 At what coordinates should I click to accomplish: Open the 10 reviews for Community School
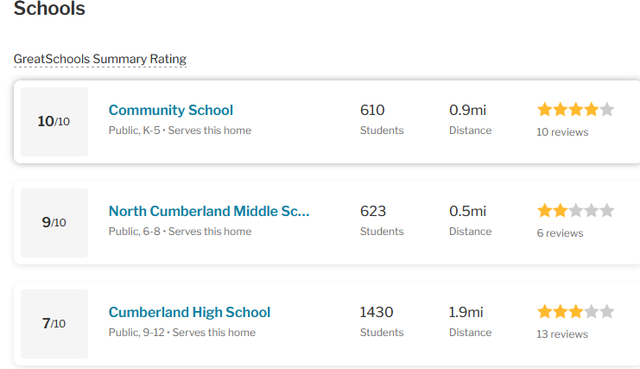[562, 132]
